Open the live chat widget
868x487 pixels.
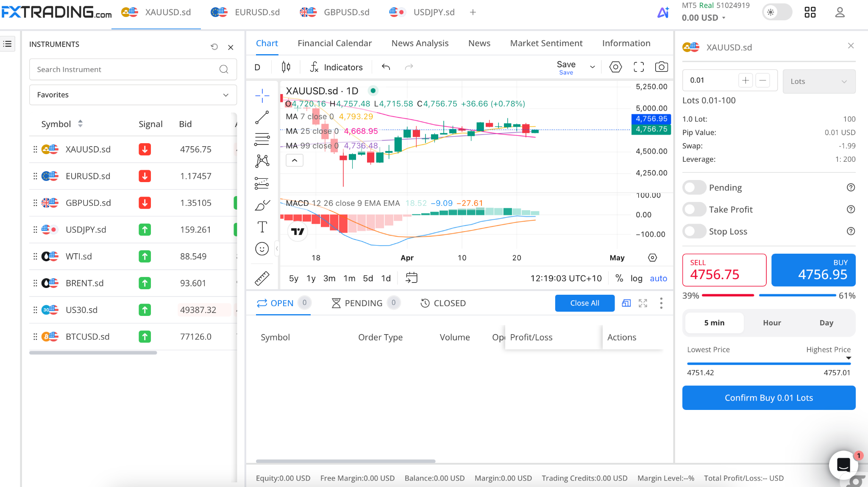[x=843, y=465]
